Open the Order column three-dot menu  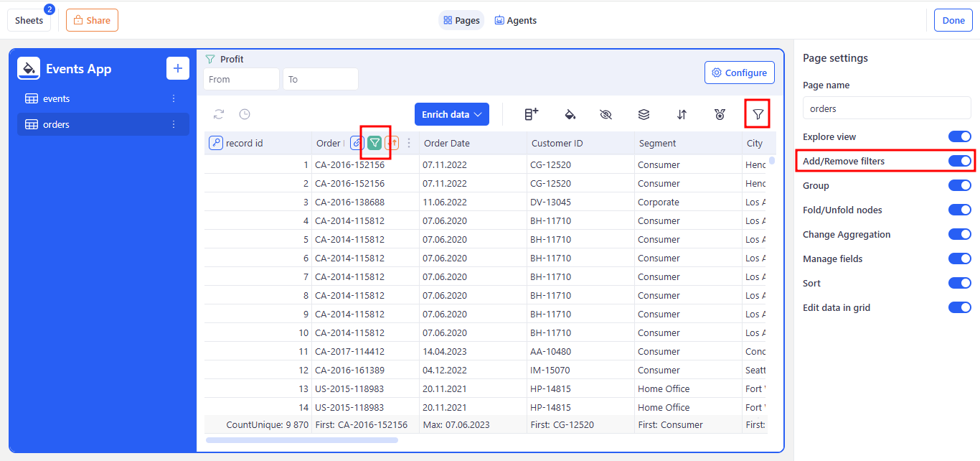(409, 143)
